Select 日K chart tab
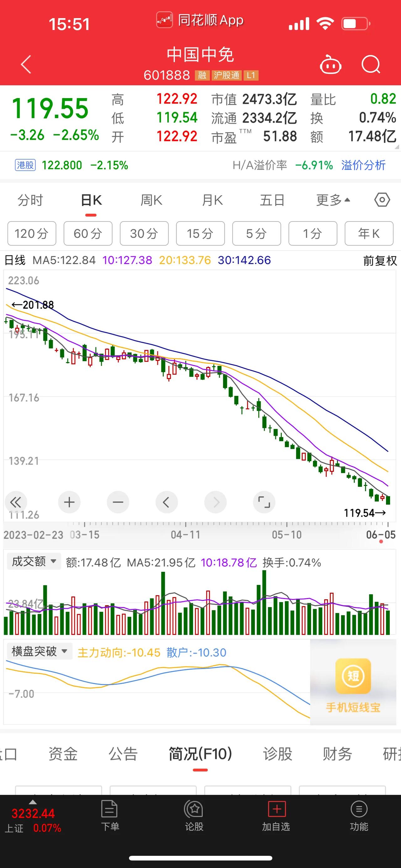 click(91, 200)
